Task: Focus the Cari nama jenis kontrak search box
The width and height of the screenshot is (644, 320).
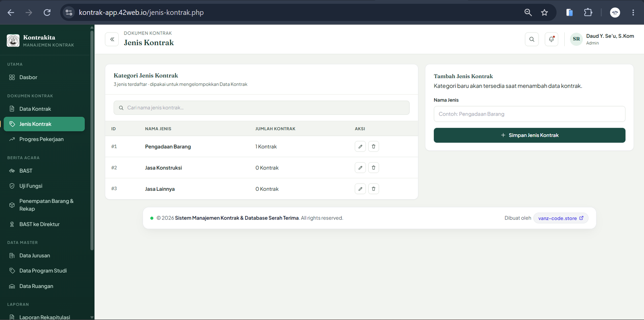Action: coord(262,108)
